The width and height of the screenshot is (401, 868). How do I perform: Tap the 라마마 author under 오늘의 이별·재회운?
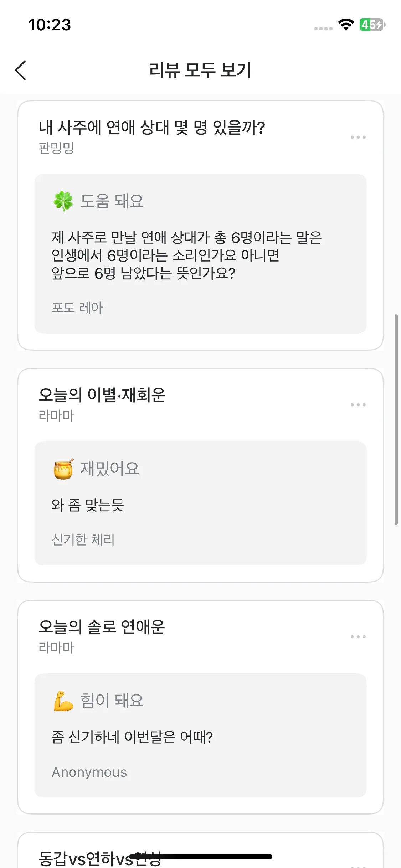tap(56, 415)
